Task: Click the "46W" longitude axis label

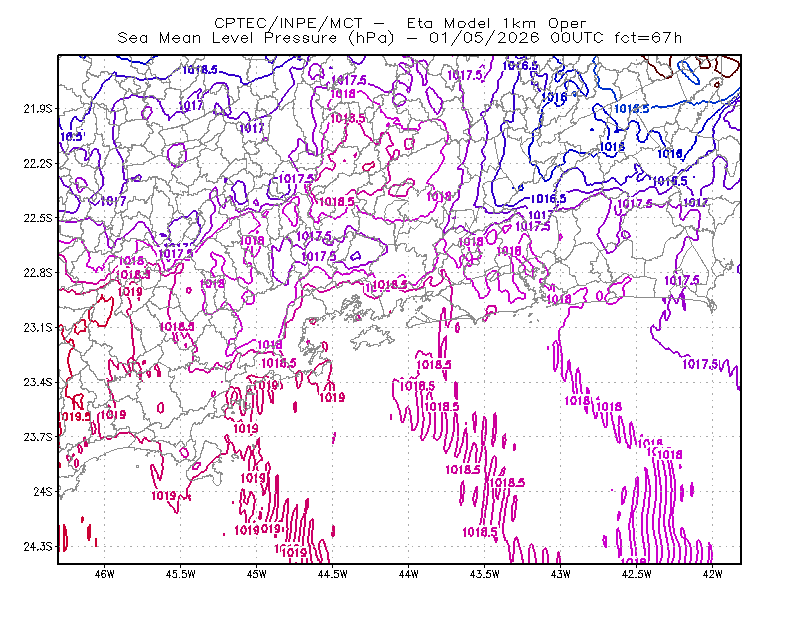Action: coord(105,574)
